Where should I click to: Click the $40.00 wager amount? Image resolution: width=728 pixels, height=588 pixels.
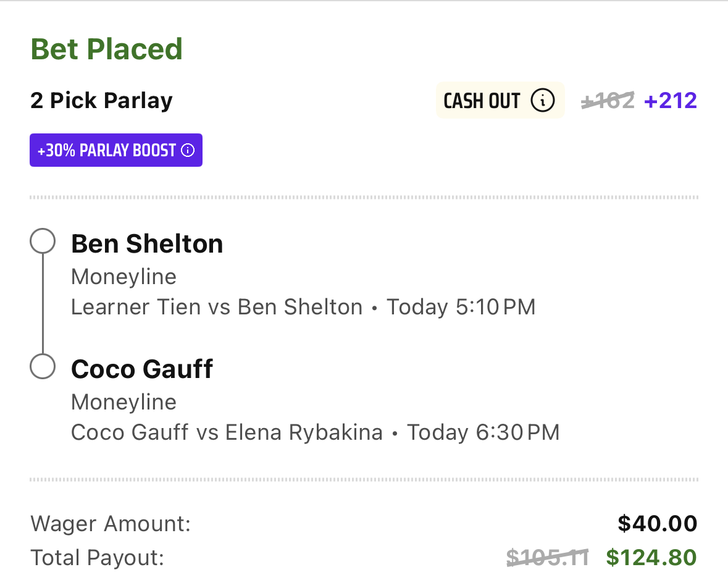(658, 523)
